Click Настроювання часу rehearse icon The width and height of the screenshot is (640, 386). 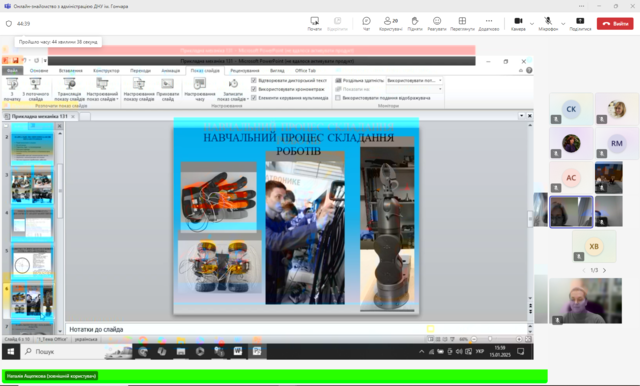tap(200, 89)
